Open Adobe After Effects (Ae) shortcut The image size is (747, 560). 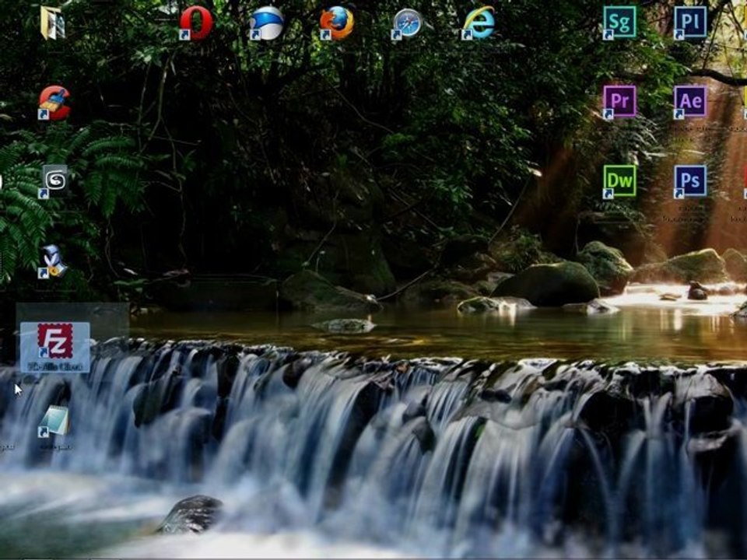[x=690, y=102]
